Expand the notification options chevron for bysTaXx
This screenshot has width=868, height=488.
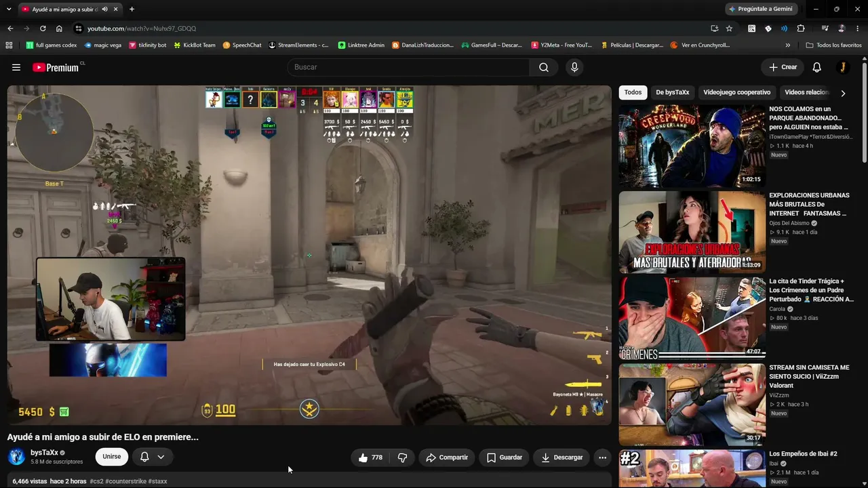click(x=161, y=457)
